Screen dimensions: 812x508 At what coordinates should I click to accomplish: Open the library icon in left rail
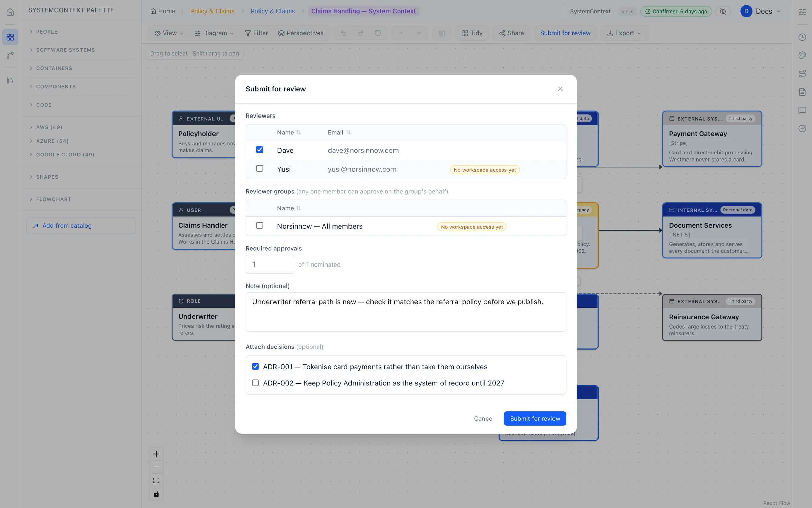pos(10,80)
